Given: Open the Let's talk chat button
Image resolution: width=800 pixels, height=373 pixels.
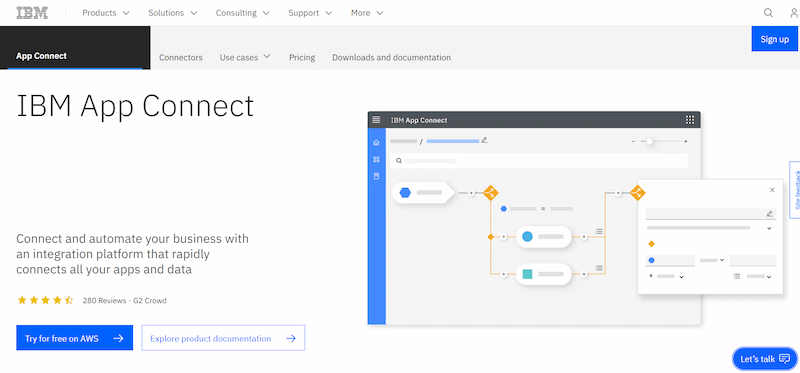Looking at the screenshot, I should pos(764,359).
